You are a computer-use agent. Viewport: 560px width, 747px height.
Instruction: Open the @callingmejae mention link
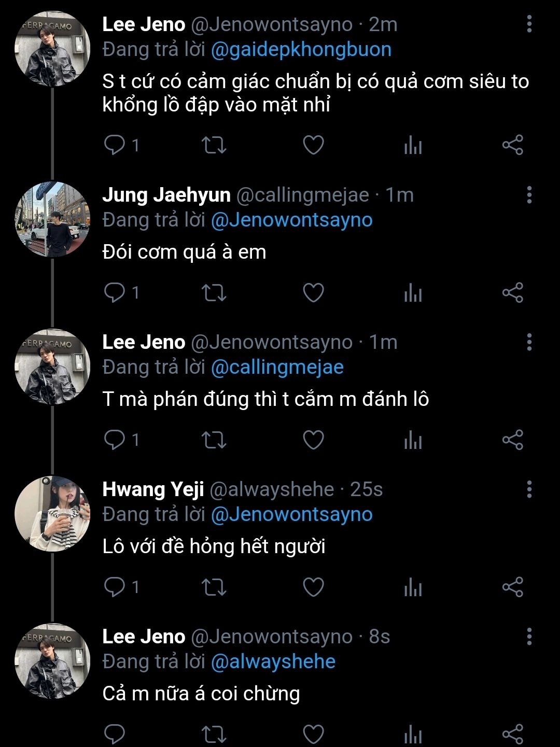click(x=277, y=368)
